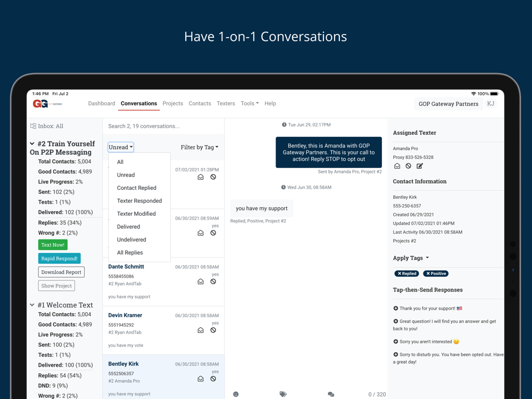Select 'All' in the filter list

tap(139, 162)
